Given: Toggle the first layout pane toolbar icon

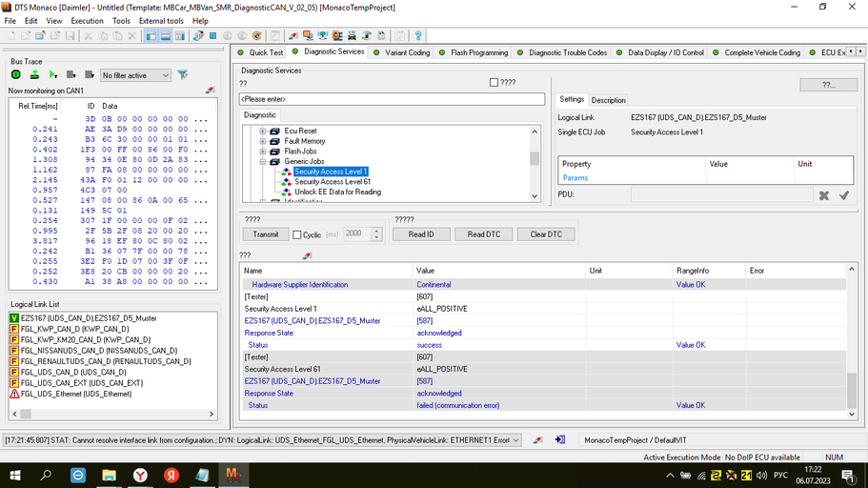Looking at the screenshot, I should pyautogui.click(x=151, y=36).
